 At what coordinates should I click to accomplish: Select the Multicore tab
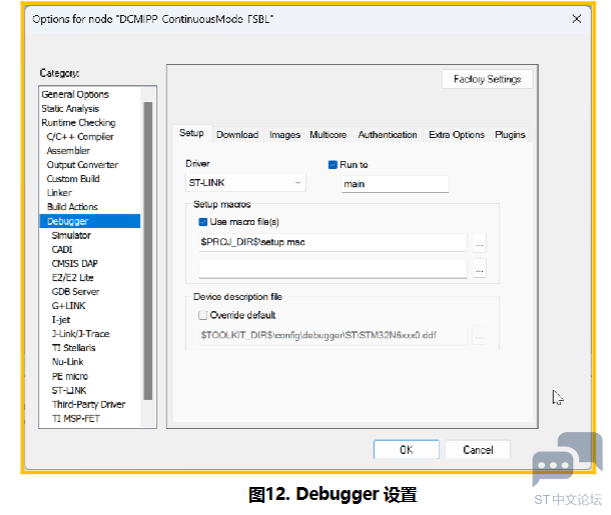tap(327, 135)
